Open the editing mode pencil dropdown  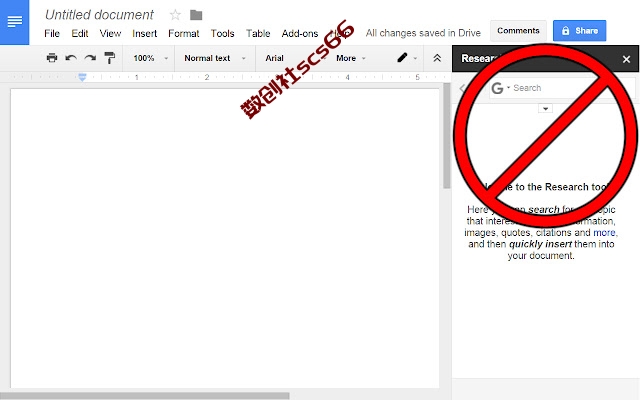407,58
